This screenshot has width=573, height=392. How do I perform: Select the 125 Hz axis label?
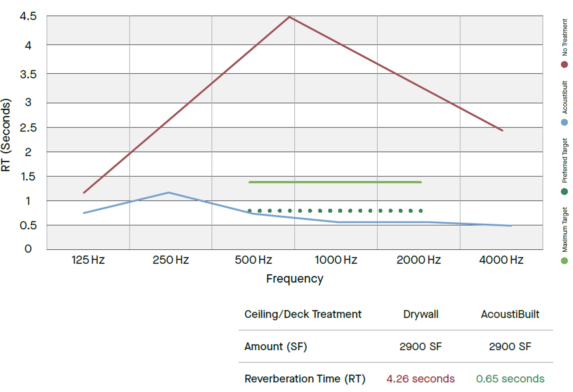(x=88, y=260)
